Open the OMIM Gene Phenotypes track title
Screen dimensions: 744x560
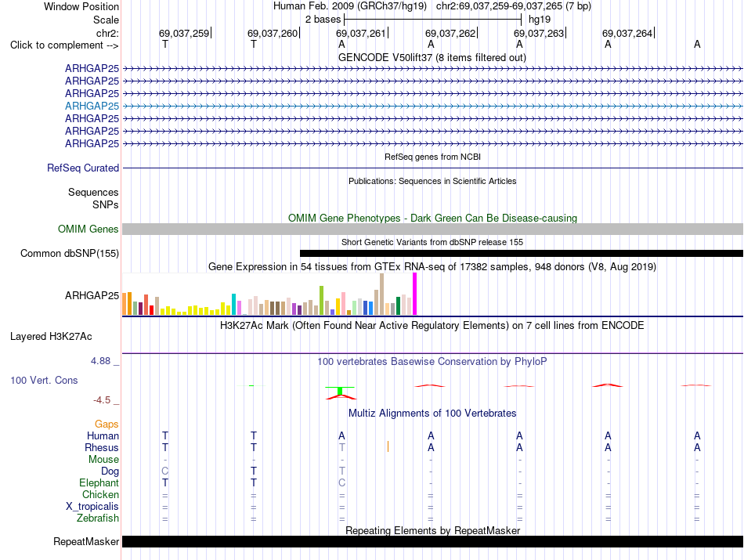pos(432,218)
